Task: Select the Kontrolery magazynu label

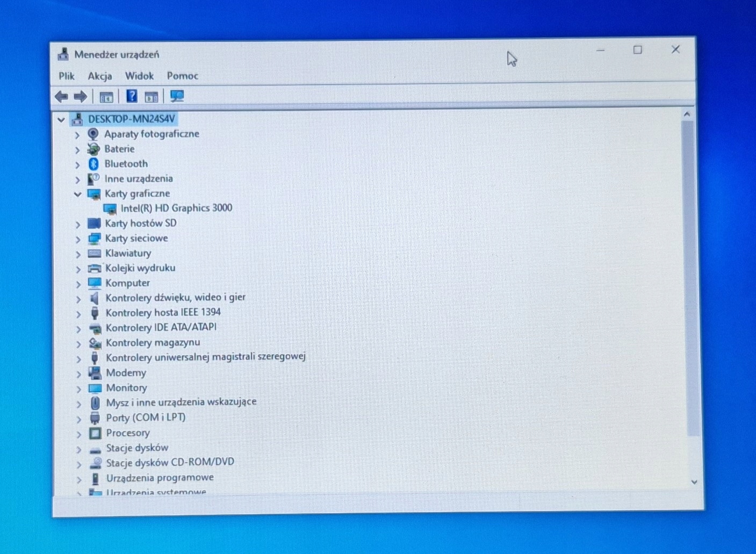Action: (153, 342)
